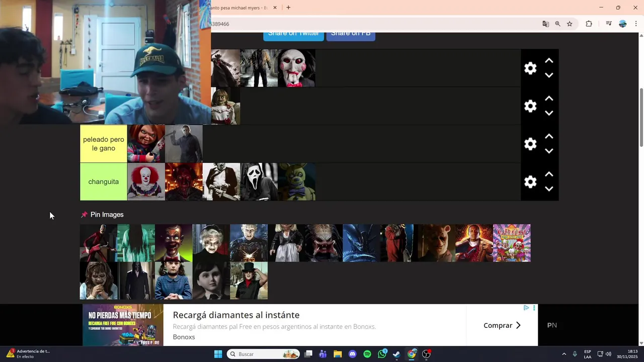Screen dimensions: 644x362
Task: Open the Windows Start menu
Action: pos(218,354)
